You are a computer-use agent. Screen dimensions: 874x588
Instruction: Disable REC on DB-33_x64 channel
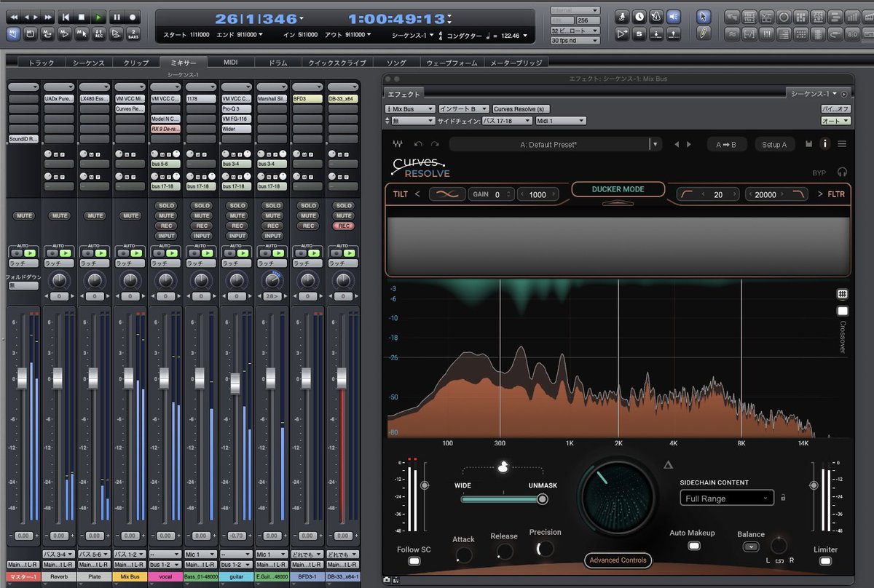pos(344,226)
